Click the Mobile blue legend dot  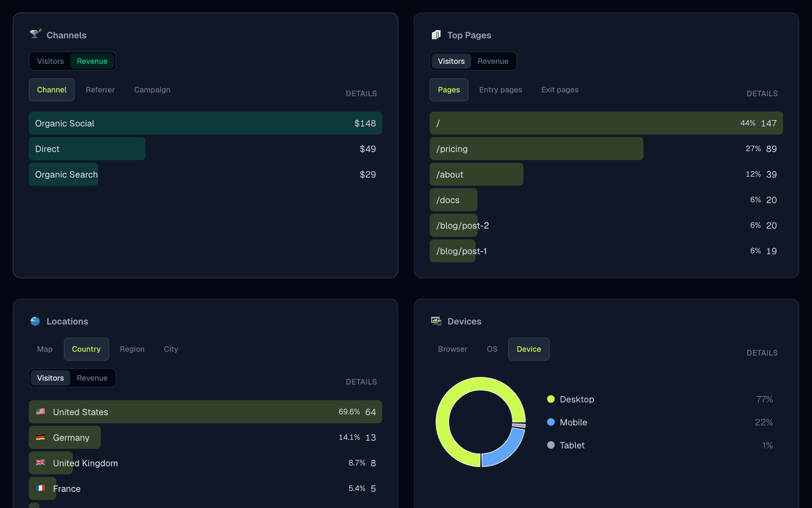[551, 422]
